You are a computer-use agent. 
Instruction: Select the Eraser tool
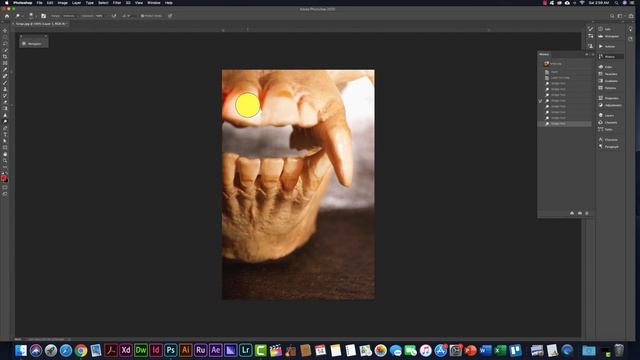[5, 102]
